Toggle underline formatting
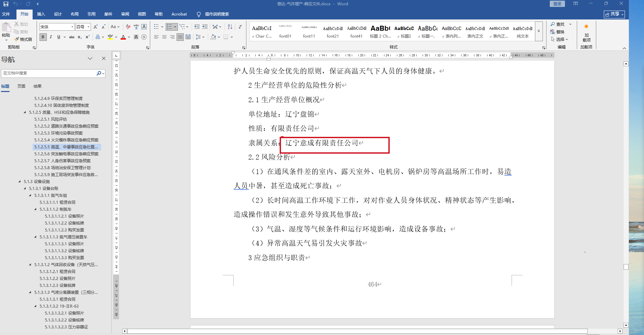This screenshot has height=335, width=644. [x=59, y=37]
